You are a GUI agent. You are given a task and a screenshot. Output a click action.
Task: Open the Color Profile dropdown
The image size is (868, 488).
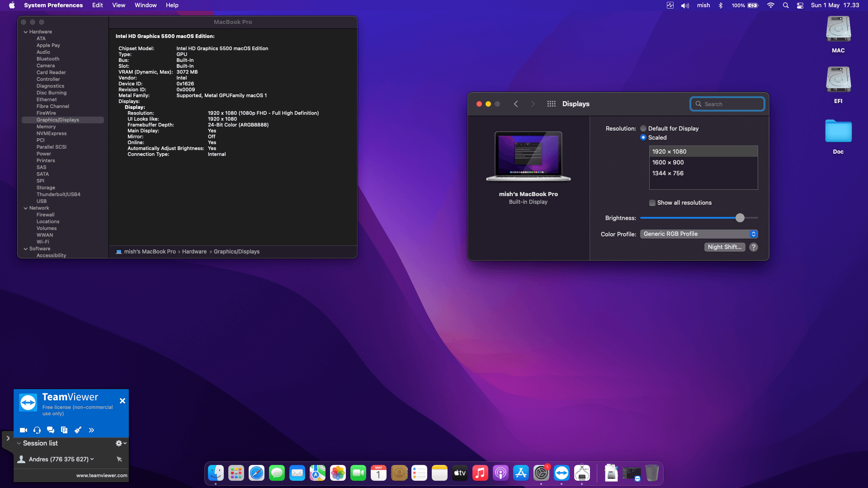pyautogui.click(x=698, y=234)
